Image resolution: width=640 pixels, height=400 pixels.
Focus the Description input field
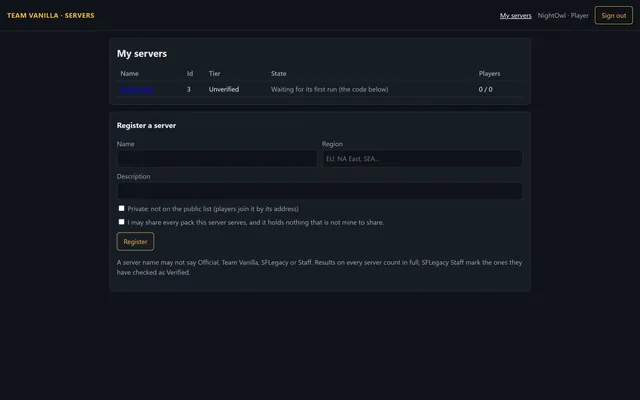point(320,191)
